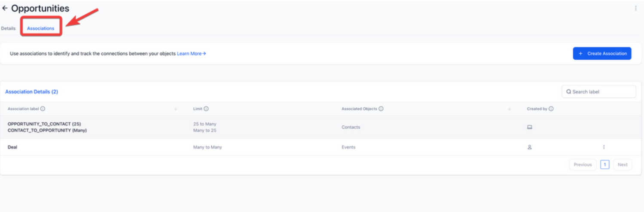This screenshot has height=212, width=644.
Task: Sort by the Associated Objects column arrow
Action: point(510,109)
